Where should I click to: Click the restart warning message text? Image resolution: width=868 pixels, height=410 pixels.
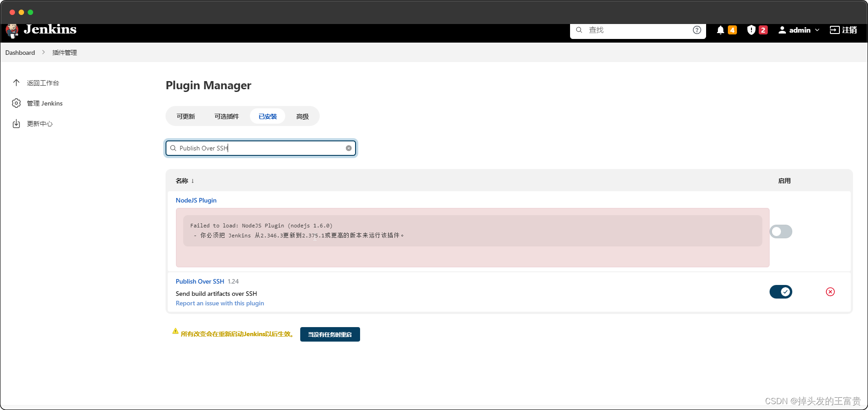(237, 334)
